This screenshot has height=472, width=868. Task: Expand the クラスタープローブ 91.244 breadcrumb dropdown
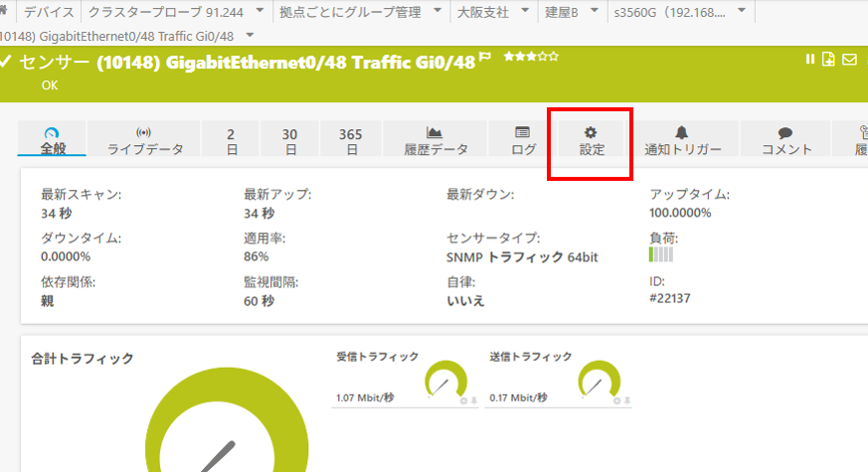260,13
